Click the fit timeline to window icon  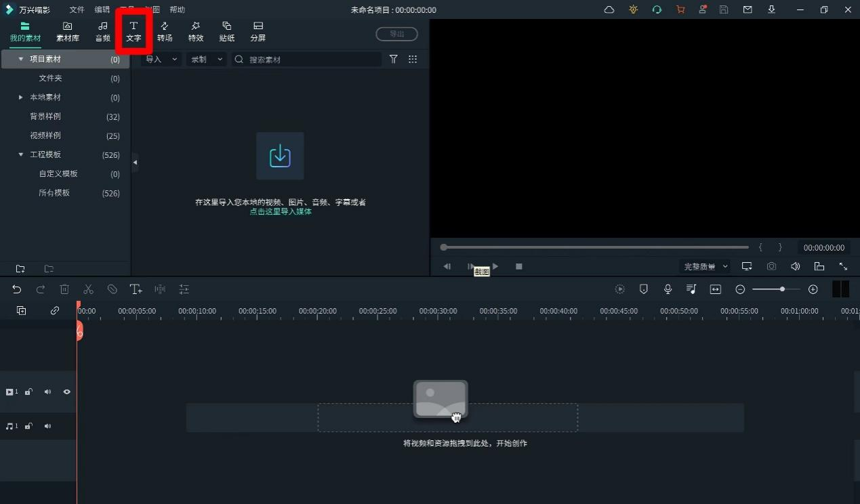(x=715, y=289)
